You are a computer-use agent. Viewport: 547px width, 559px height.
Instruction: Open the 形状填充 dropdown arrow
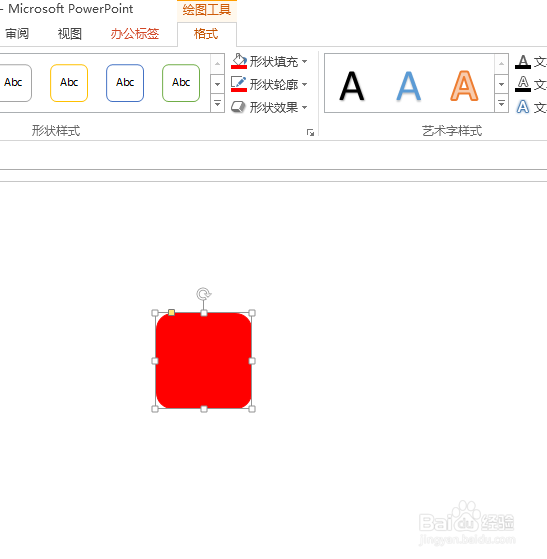tap(305, 62)
